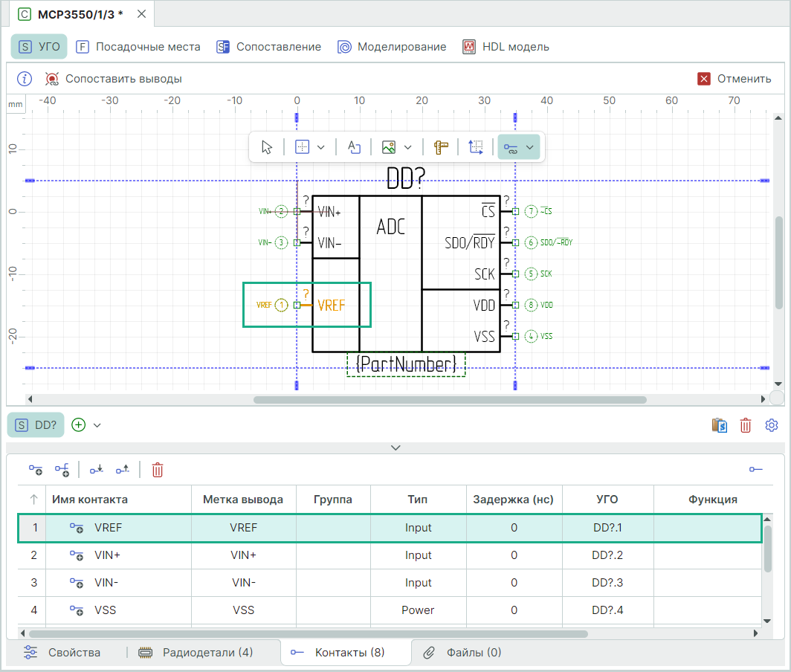
Task: Click the info icon beside Сопоставить выводы
Action: click(25, 79)
